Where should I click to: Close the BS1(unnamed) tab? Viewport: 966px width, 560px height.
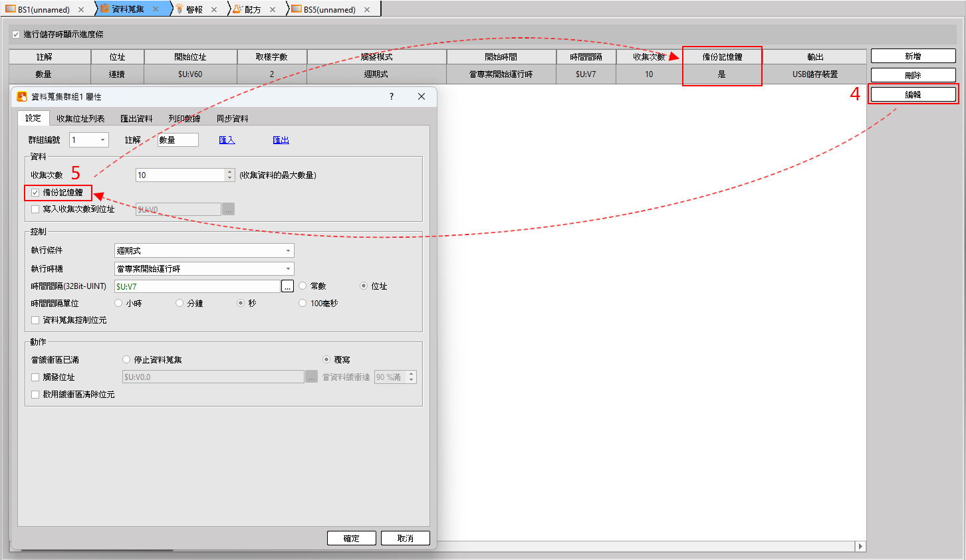pyautogui.click(x=81, y=9)
